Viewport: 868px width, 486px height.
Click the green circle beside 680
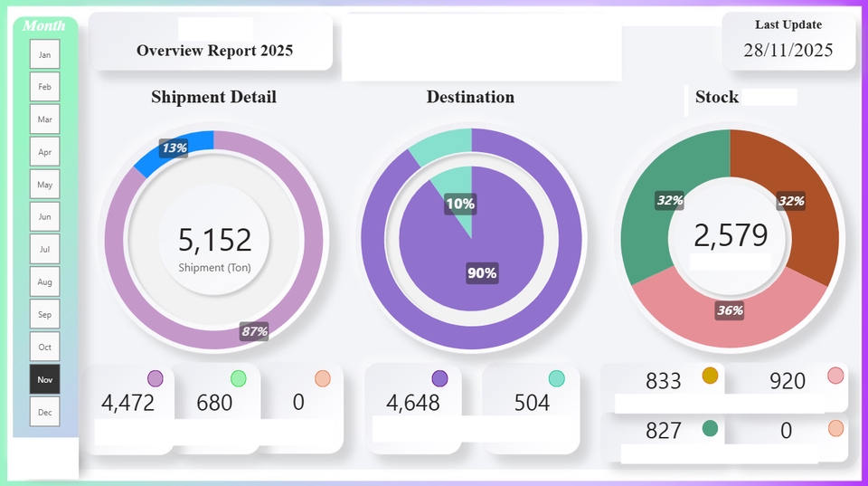[239, 378]
